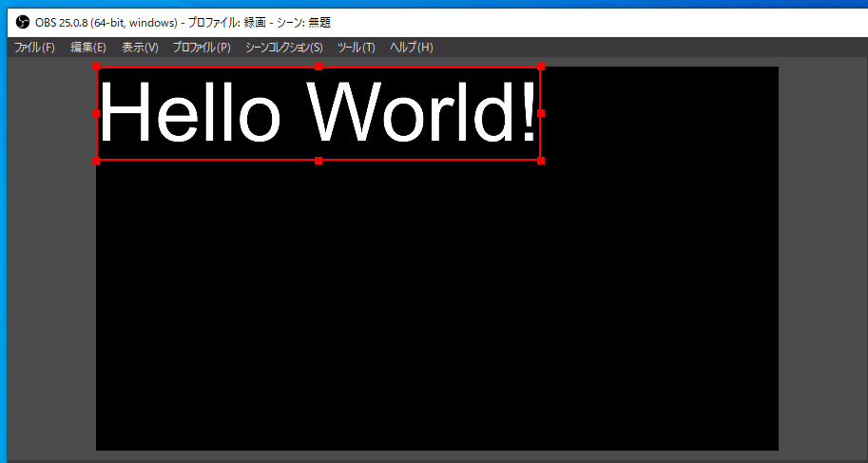Open the ヘルプ(H) menu
Image resolution: width=868 pixels, height=463 pixels.
click(x=412, y=48)
